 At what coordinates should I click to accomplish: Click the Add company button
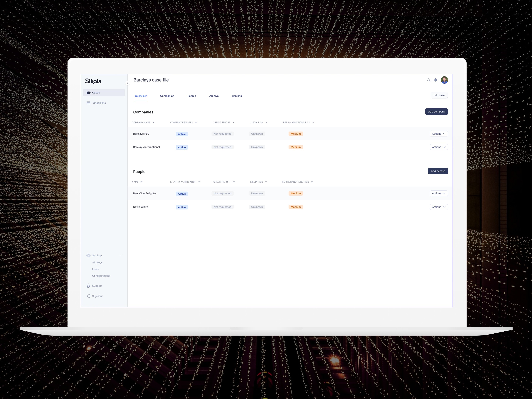pos(436,112)
